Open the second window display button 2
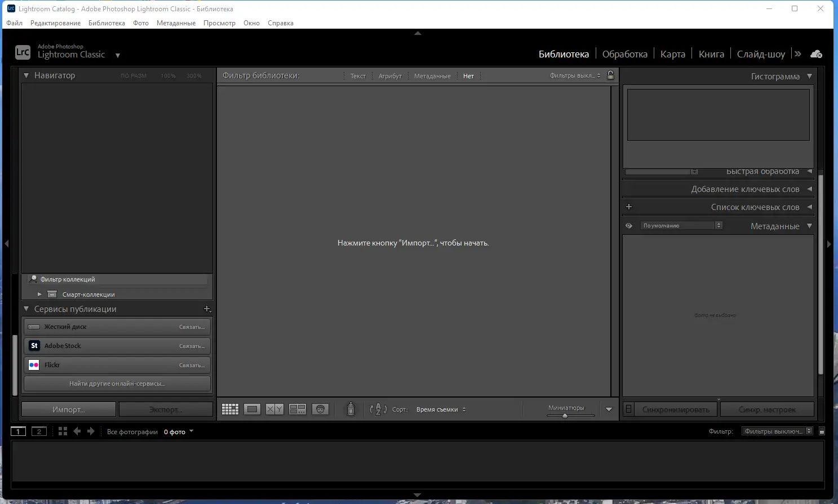 (x=39, y=431)
